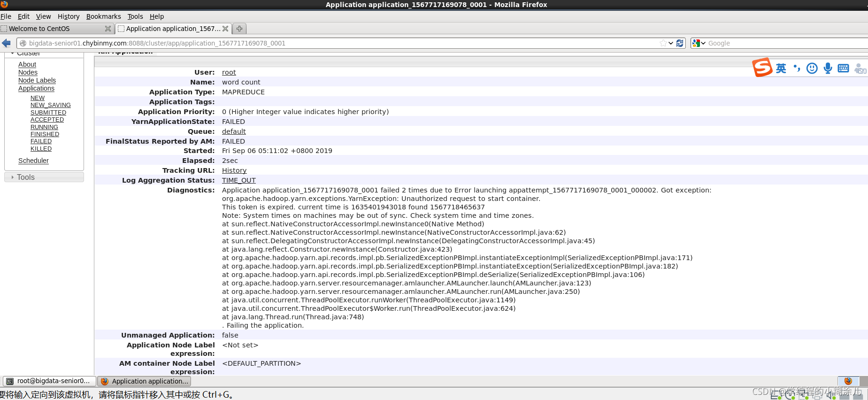Click the Sogou input method logo
The image size is (868, 400).
[762, 68]
